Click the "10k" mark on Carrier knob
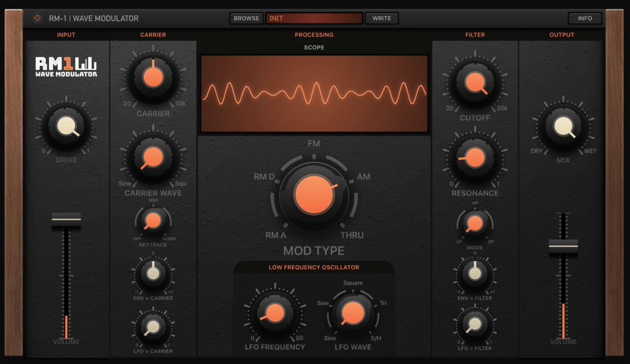630x364 pixels. (180, 104)
